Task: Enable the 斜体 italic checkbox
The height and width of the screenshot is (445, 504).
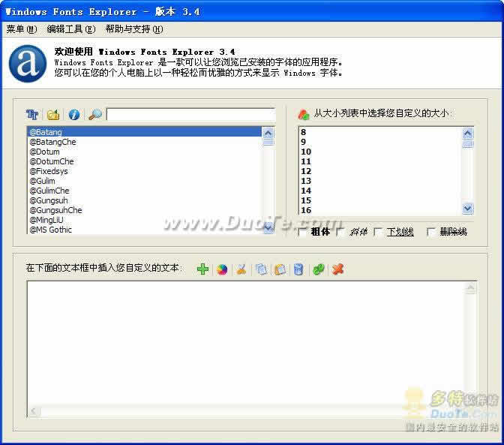Action: (340, 232)
